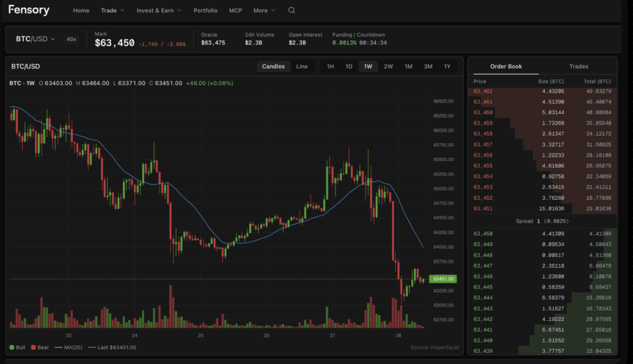Click the 63451.00 current price tag
The width and height of the screenshot is (633, 364).
[443, 279]
